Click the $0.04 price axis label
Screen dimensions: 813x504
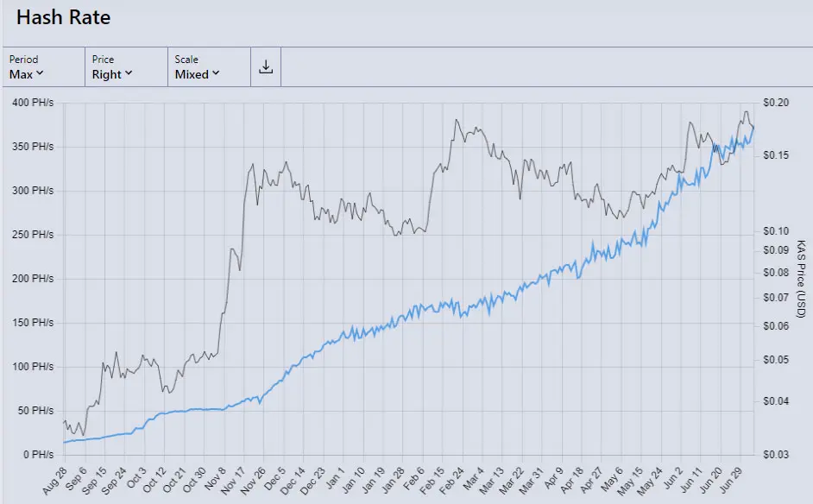[776, 401]
